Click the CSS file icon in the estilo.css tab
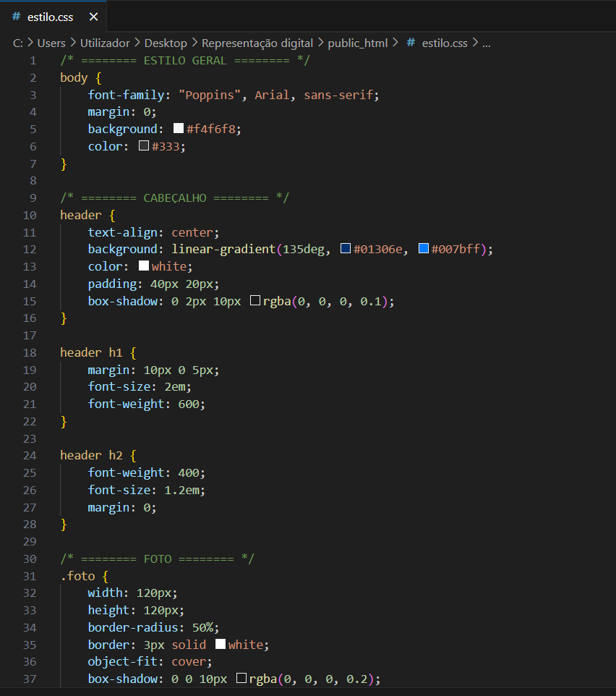 pyautogui.click(x=16, y=17)
